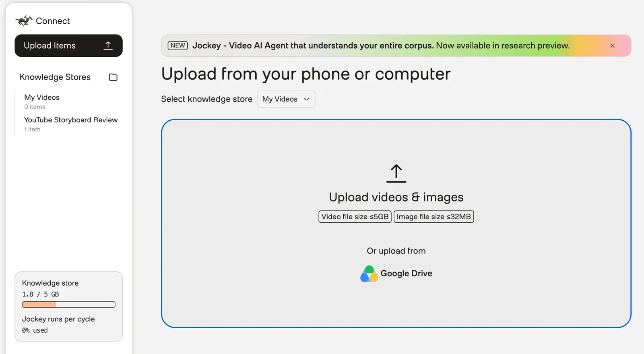Click the NEW badge in banner
This screenshot has width=644, height=354.
click(178, 45)
